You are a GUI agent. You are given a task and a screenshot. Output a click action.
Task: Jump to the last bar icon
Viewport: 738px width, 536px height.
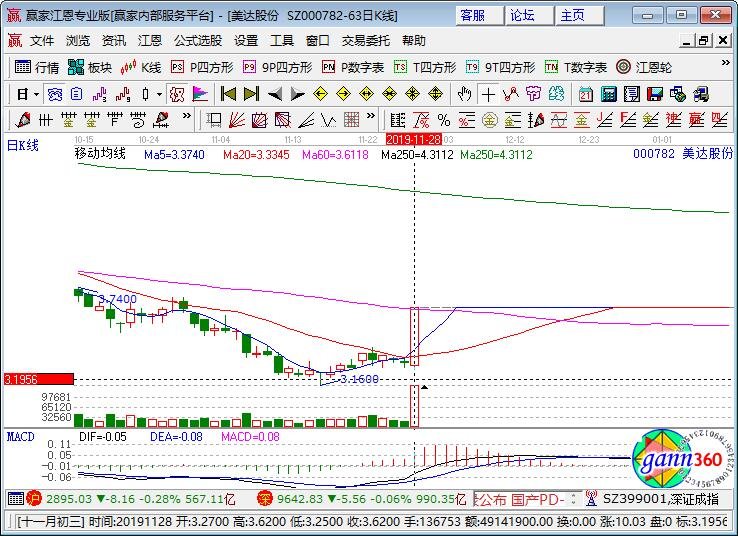251,95
